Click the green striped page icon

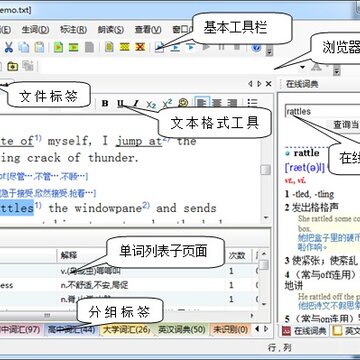click(x=74, y=47)
